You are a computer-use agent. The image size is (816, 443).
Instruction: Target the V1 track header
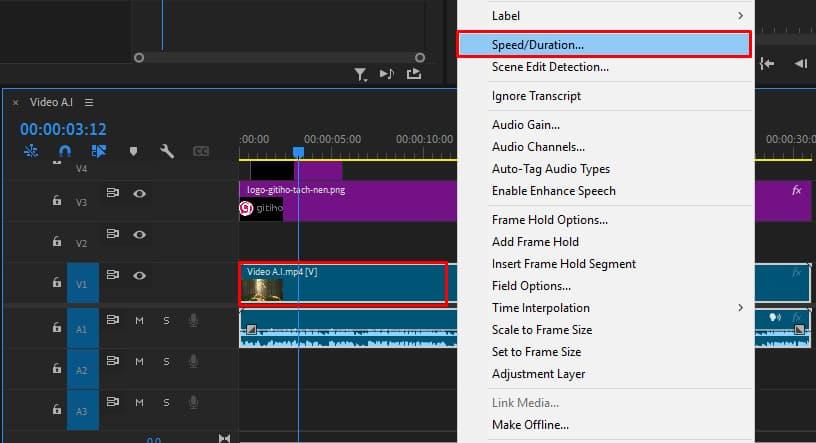(83, 283)
